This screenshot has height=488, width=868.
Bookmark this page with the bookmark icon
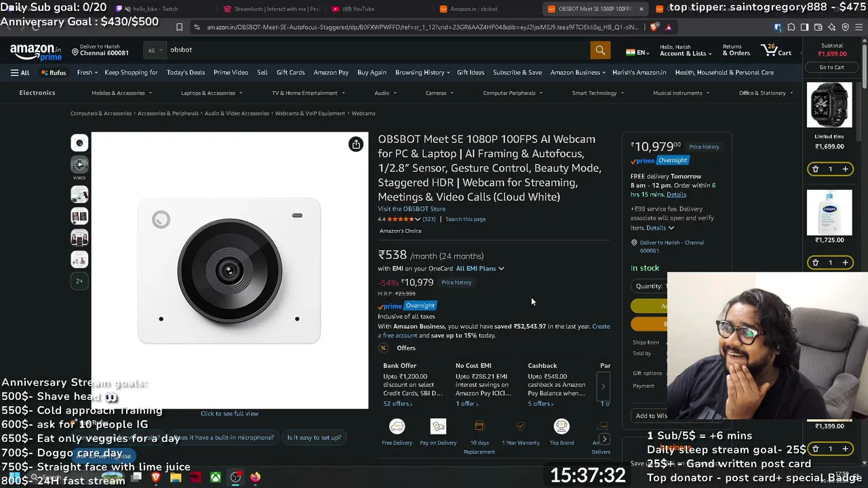[179, 27]
